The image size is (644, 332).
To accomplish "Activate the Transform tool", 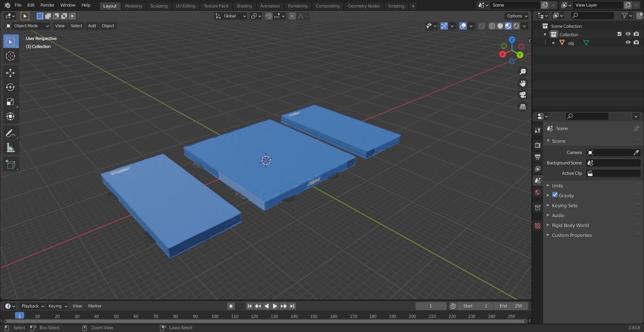I will point(10,116).
